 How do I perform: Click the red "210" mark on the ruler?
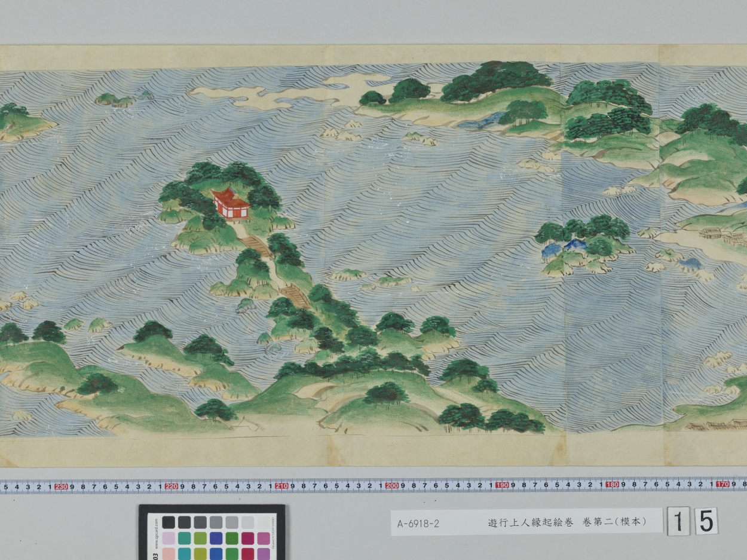click(x=281, y=486)
